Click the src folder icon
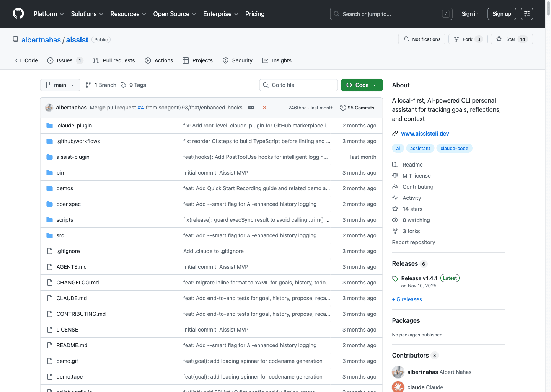The image size is (551, 392). coord(49,235)
